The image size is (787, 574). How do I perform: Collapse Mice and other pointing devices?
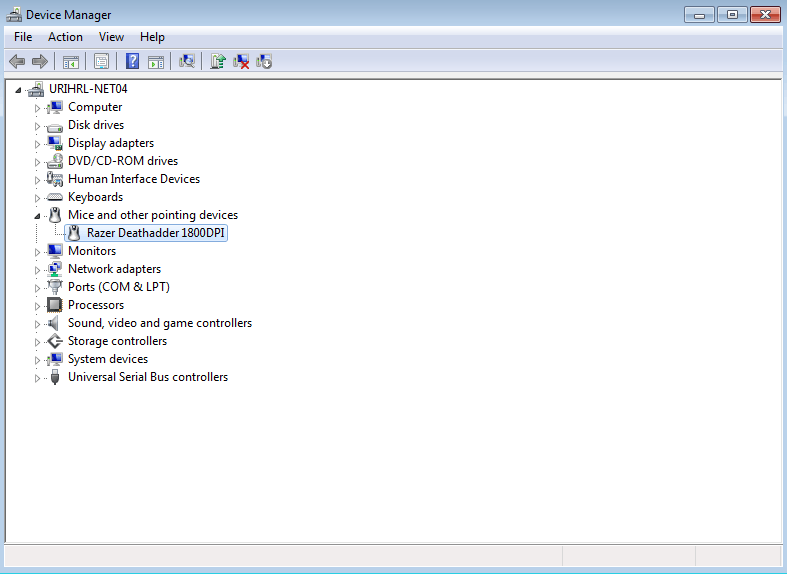[x=38, y=215]
